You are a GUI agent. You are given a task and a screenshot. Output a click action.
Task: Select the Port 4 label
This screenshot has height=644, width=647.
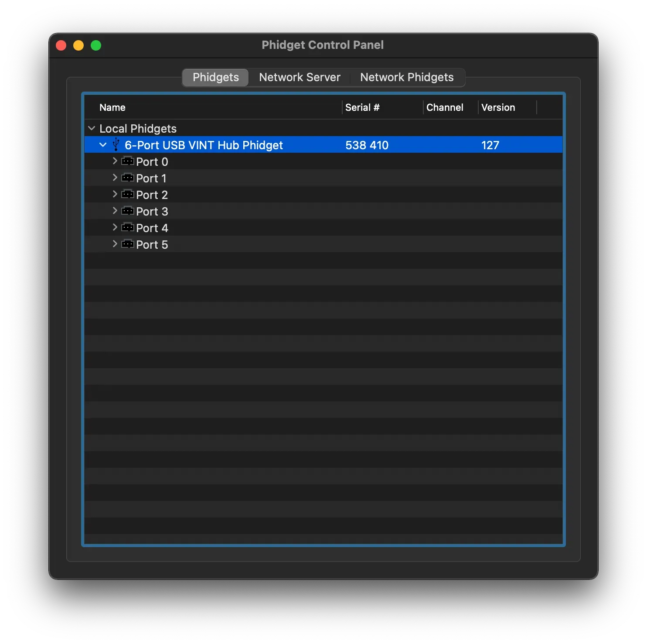pyautogui.click(x=152, y=228)
